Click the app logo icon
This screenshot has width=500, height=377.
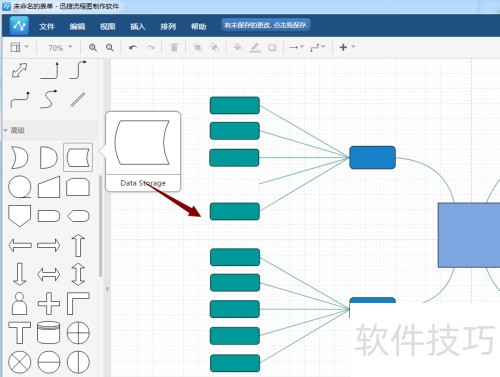click(19, 26)
